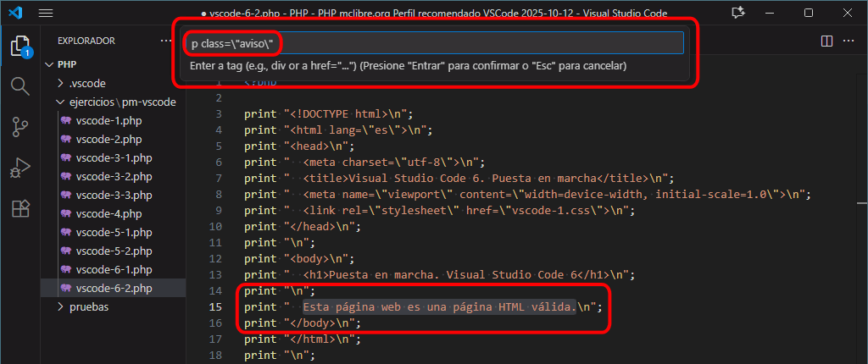Open vscode-4.php in the explorer
Image resolution: width=868 pixels, height=364 pixels.
pos(108,214)
